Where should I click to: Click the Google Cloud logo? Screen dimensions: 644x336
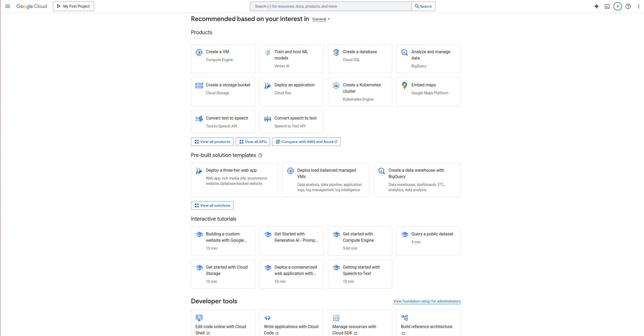click(x=32, y=6)
